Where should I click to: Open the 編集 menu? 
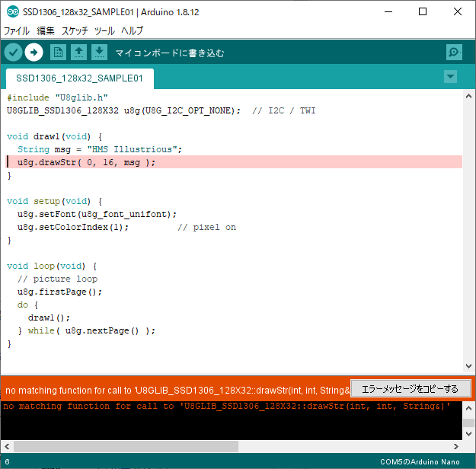point(46,30)
